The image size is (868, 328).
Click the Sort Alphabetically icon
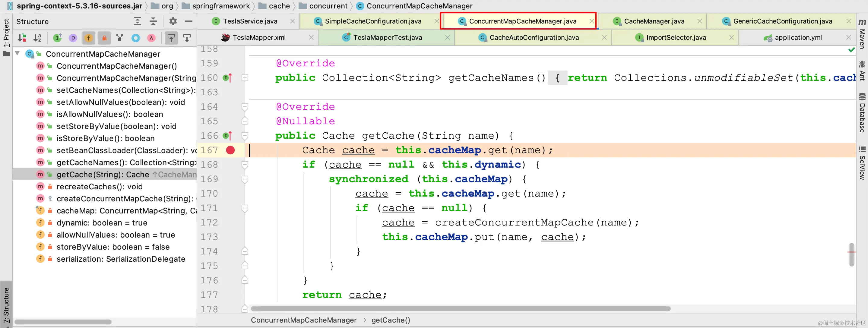point(37,38)
